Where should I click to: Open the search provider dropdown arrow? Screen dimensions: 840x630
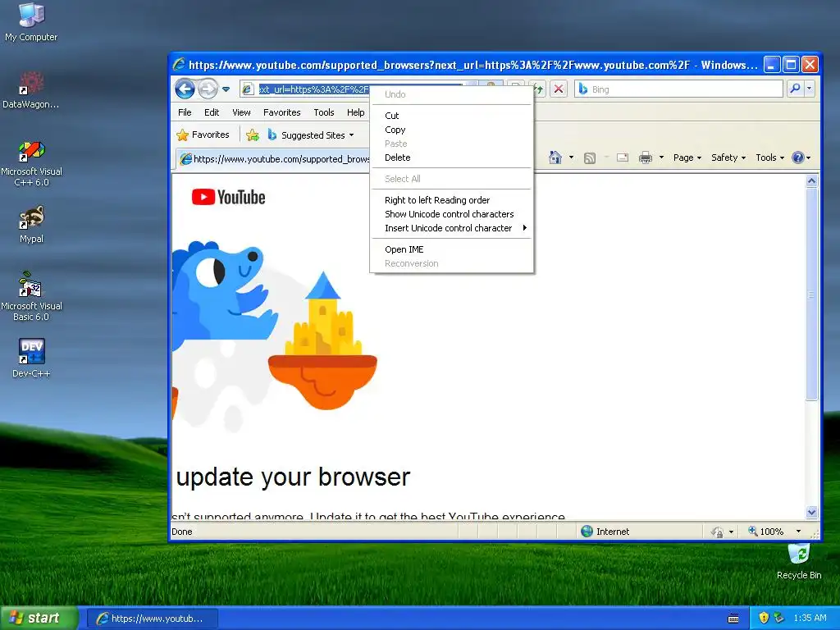click(x=809, y=89)
